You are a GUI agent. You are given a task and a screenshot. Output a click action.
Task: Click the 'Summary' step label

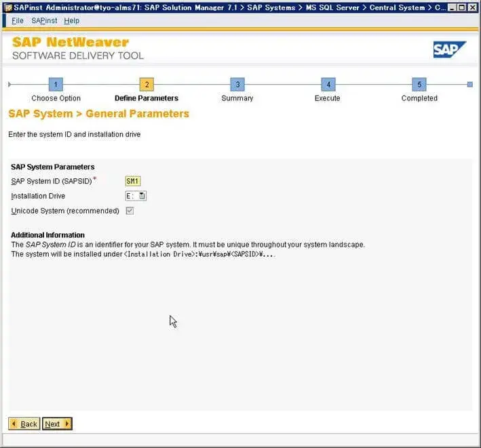click(237, 98)
